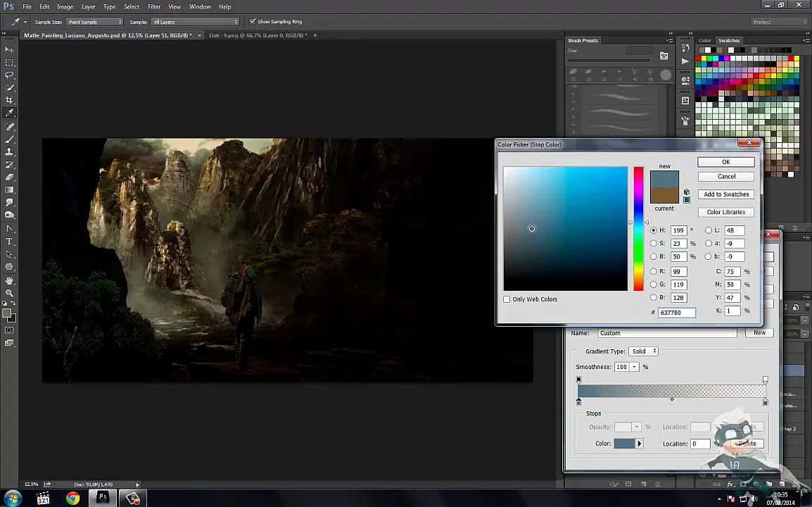Open the Swatches panel flyout menu
Image resolution: width=812 pixels, height=507 pixels.
click(806, 40)
